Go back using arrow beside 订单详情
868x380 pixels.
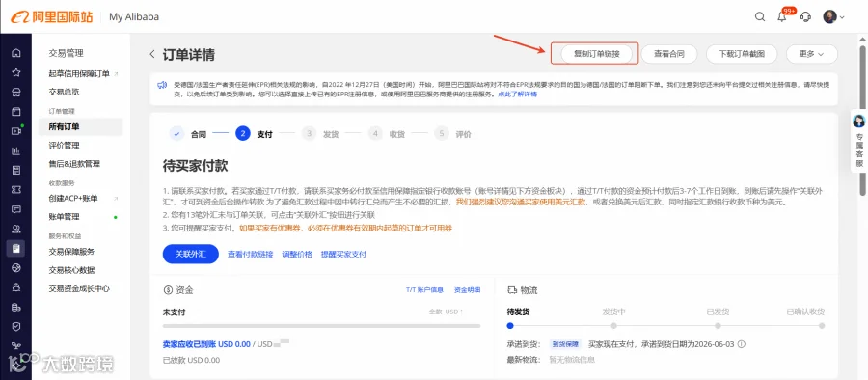click(152, 54)
